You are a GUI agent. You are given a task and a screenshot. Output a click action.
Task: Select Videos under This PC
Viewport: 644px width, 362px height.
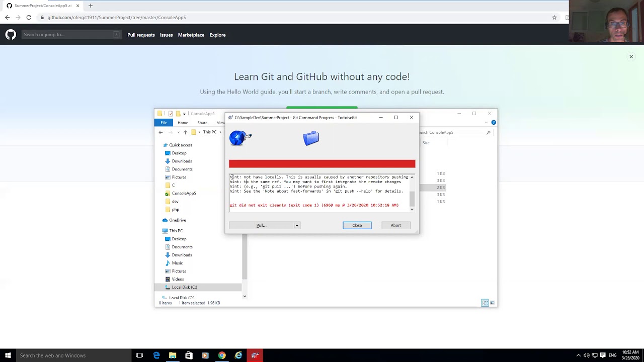point(178,279)
